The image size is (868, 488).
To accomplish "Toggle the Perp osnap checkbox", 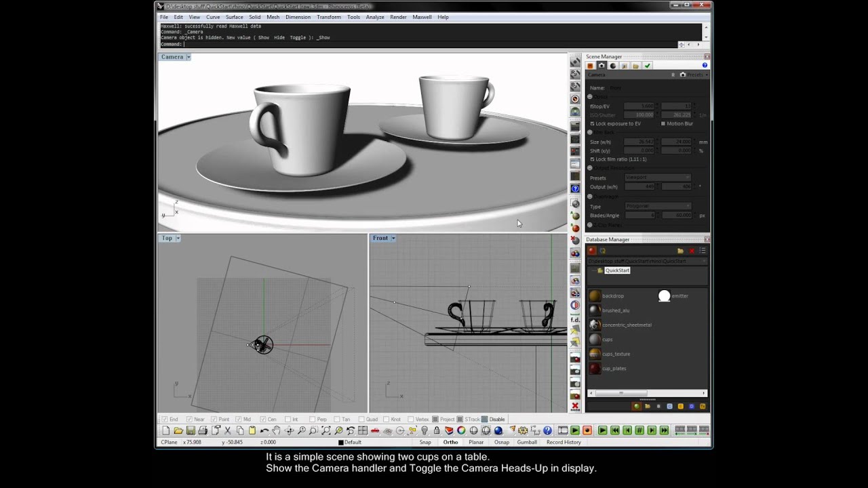I will tap(312, 420).
